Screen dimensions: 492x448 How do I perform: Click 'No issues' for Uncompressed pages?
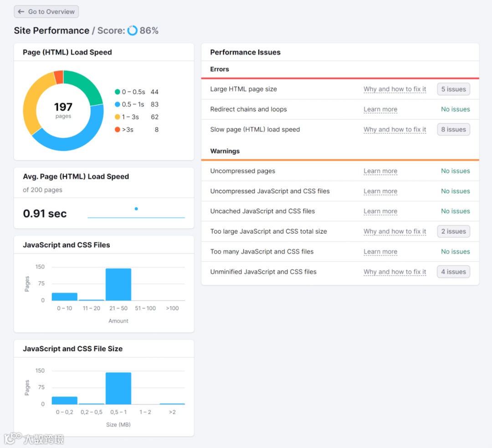[455, 171]
